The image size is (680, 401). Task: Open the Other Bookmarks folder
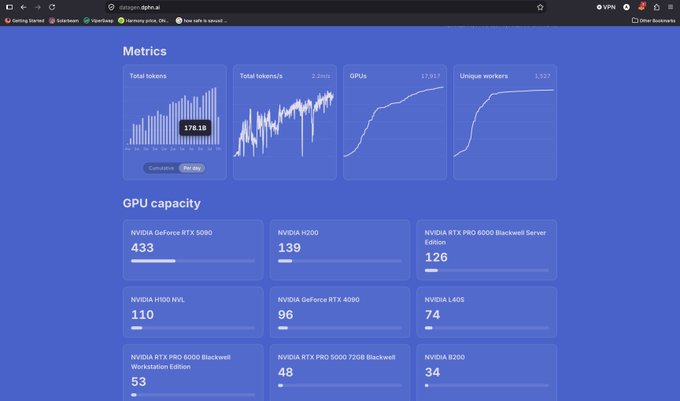(654, 20)
